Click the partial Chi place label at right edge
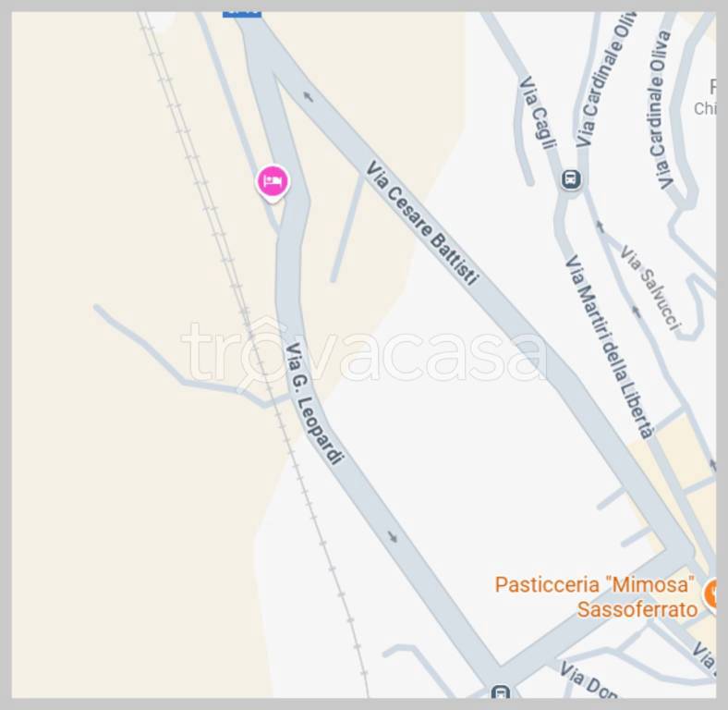The height and width of the screenshot is (710, 728). click(x=705, y=108)
